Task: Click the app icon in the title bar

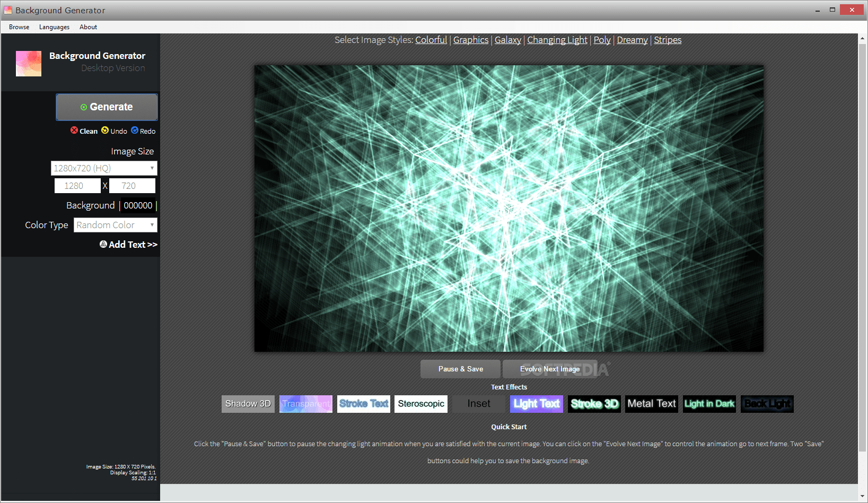Action: pos(8,10)
